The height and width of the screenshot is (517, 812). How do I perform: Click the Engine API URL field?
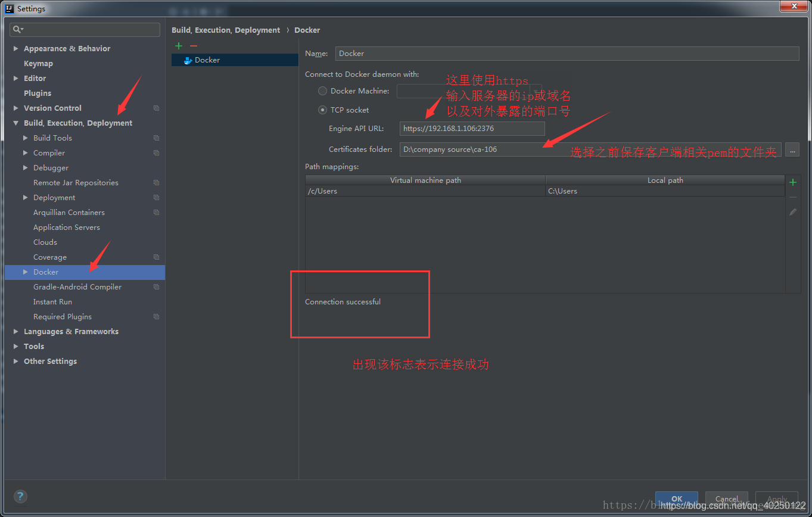point(472,129)
